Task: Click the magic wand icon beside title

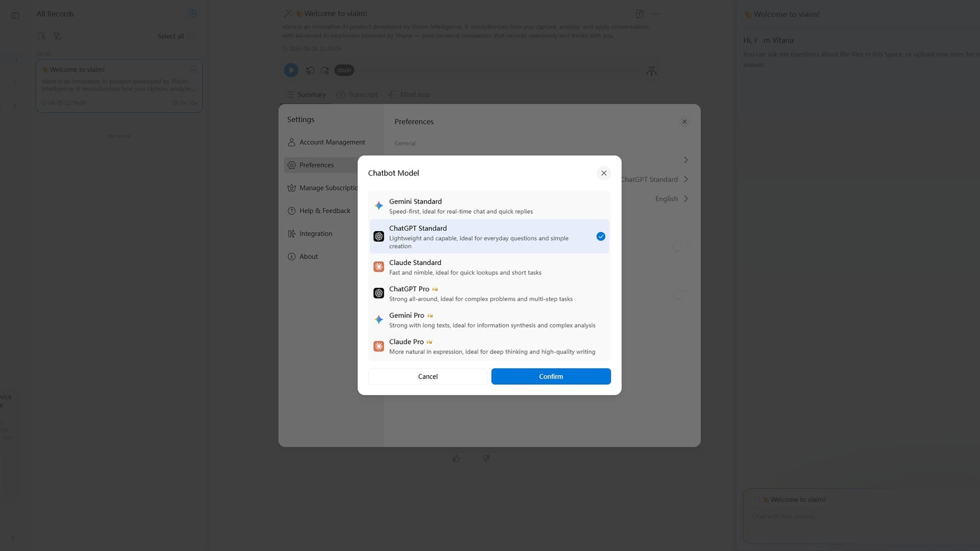Action: [288, 14]
